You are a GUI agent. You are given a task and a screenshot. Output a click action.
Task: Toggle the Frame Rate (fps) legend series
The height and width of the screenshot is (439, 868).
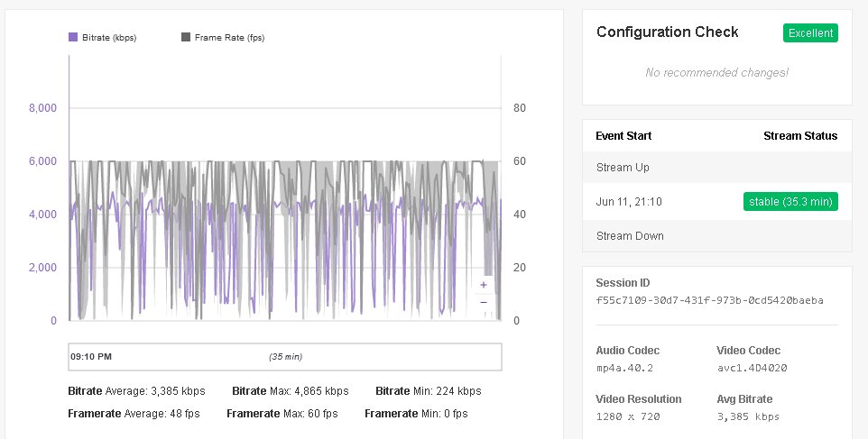pyautogui.click(x=229, y=38)
